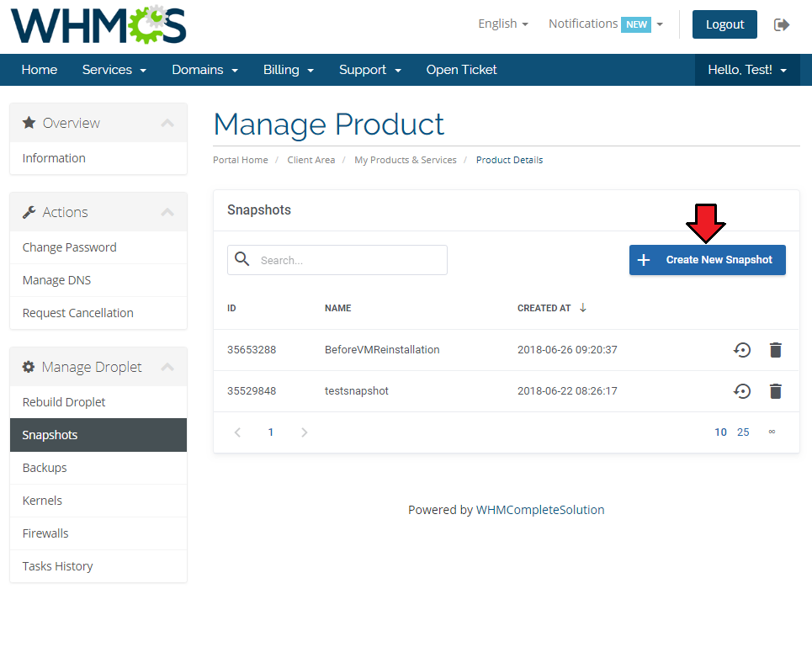The image size is (812, 647).
Task: Show 25 entries per page
Action: coord(743,432)
